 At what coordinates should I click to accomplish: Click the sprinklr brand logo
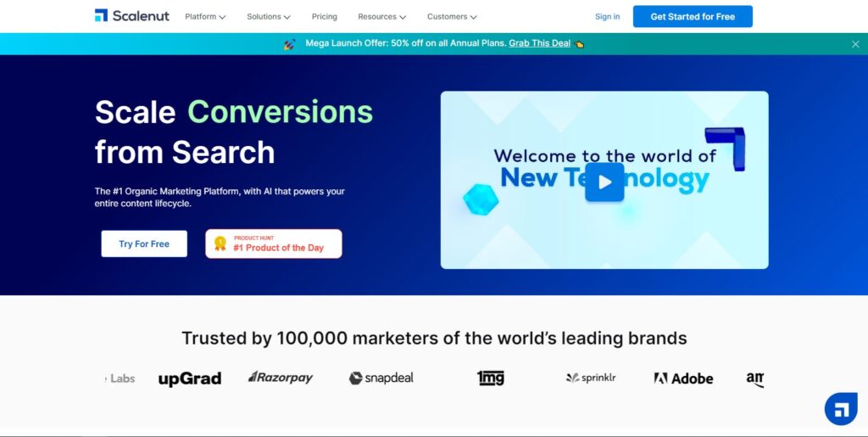(x=591, y=378)
